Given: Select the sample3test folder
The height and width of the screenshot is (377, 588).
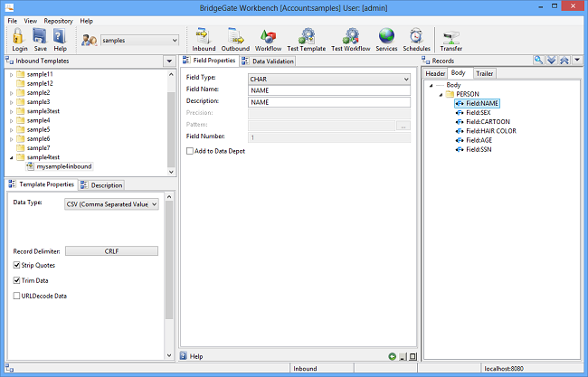Looking at the screenshot, I should click(43, 111).
